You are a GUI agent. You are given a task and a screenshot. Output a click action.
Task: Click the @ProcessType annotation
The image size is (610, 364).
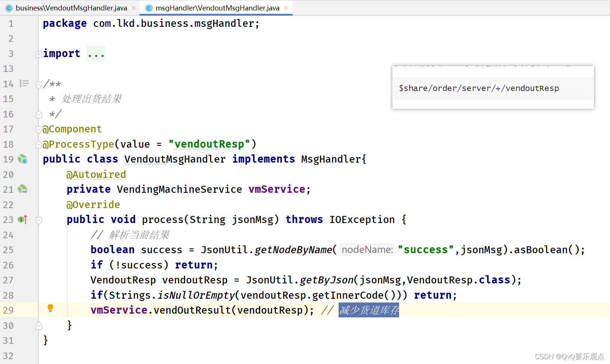point(78,144)
